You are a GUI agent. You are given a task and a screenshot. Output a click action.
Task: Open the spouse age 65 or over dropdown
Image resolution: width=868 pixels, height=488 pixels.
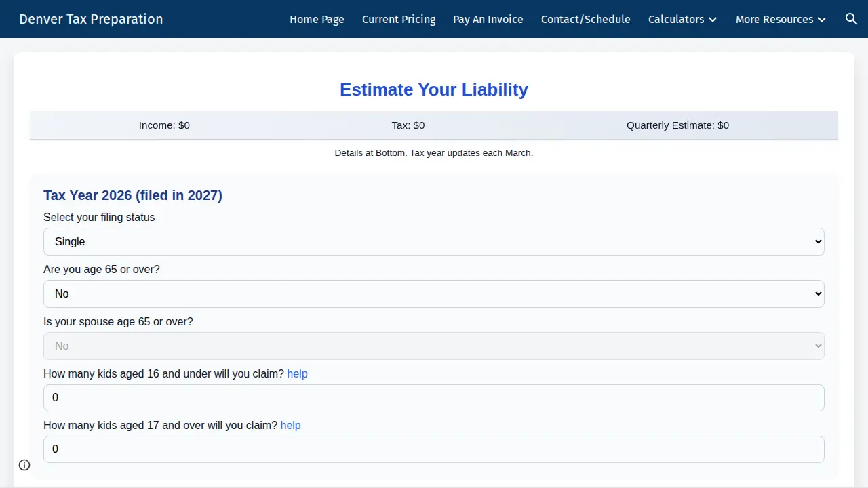434,346
